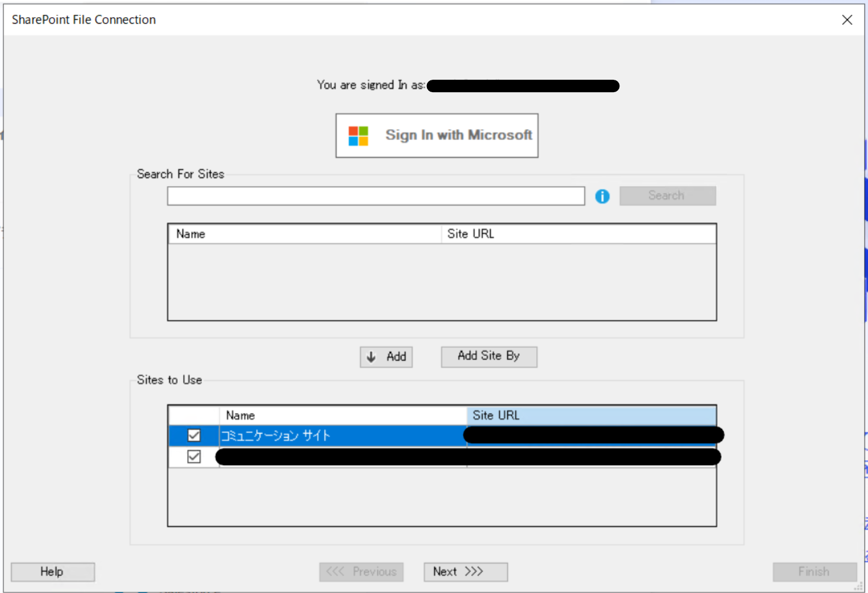This screenshot has width=868, height=593.
Task: Click the disabled Finish button
Action: coord(815,572)
